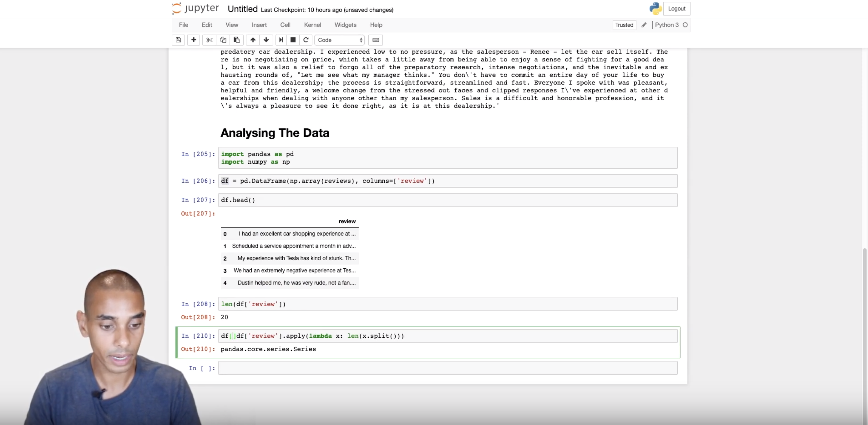Image resolution: width=868 pixels, height=425 pixels.
Task: Click the lambda apply code cell
Action: [x=448, y=336]
